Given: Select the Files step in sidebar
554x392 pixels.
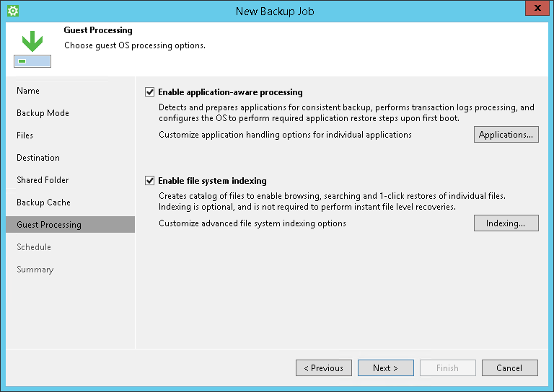Looking at the screenshot, I should coord(25,135).
